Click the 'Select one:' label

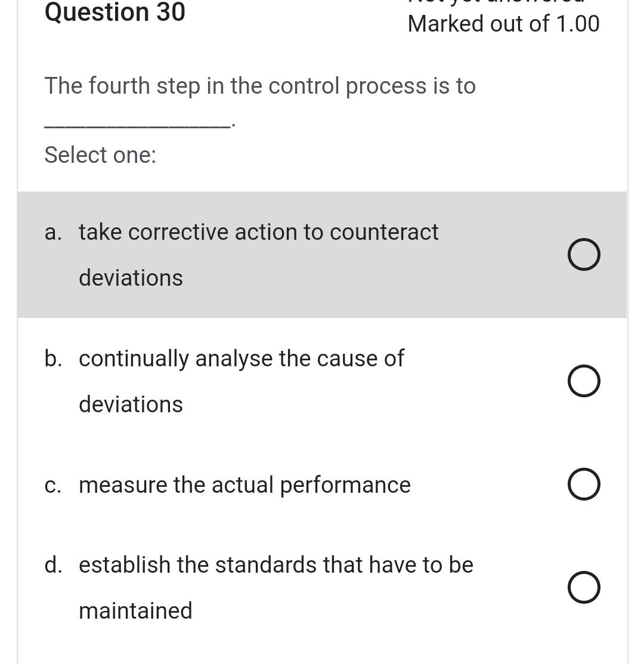point(100,155)
